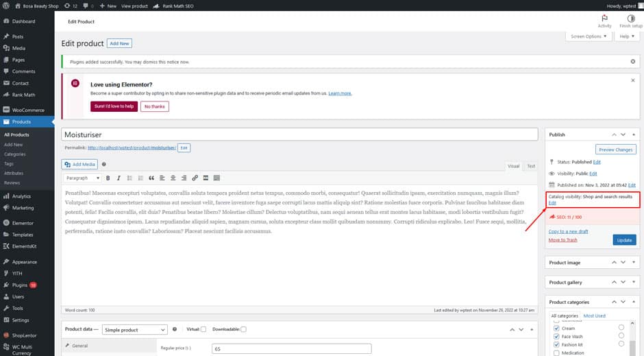Image resolution: width=644 pixels, height=356 pixels.
Task: Open the Finish setup icon
Action: pyautogui.click(x=631, y=21)
